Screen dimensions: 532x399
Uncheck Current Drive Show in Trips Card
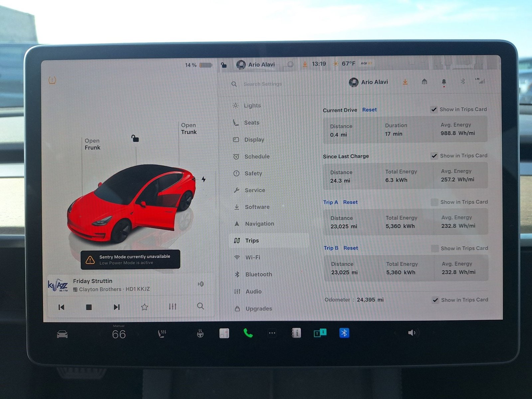pyautogui.click(x=434, y=109)
